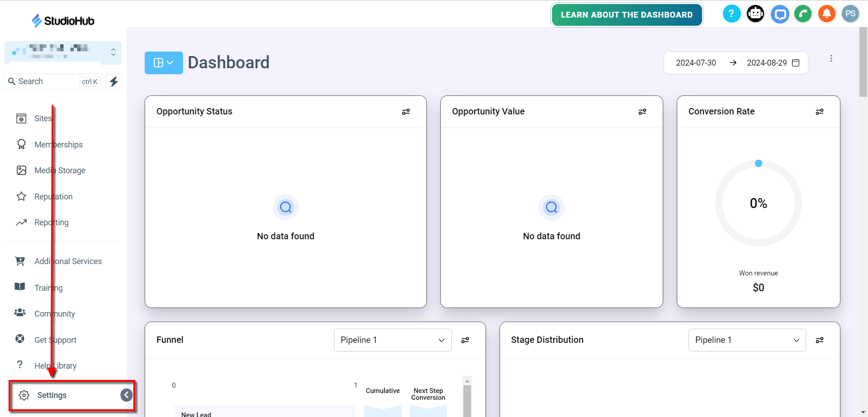Open Stage Distribution Pipeline 1 dropdown

[x=747, y=340]
